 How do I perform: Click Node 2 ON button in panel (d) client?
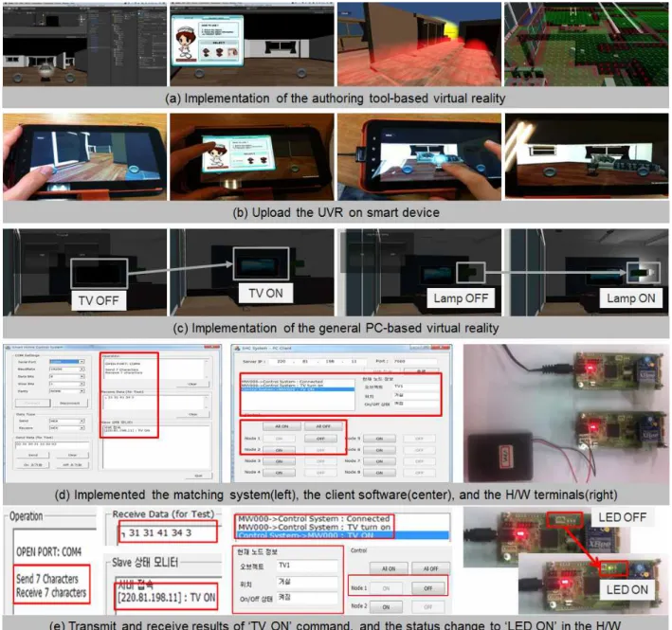279,450
